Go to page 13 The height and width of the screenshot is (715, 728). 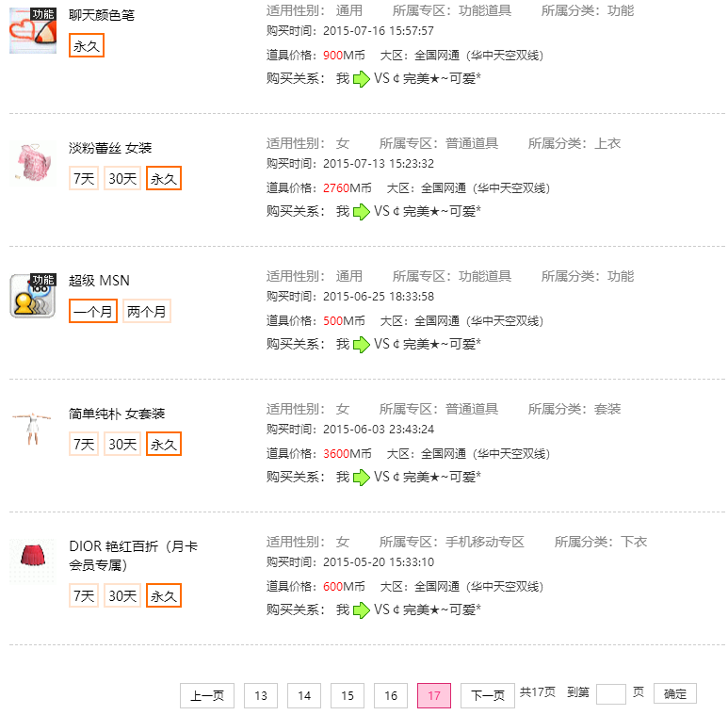(261, 695)
